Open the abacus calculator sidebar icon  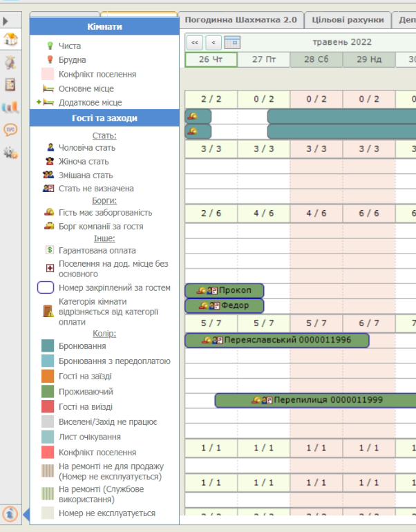tap(10, 85)
